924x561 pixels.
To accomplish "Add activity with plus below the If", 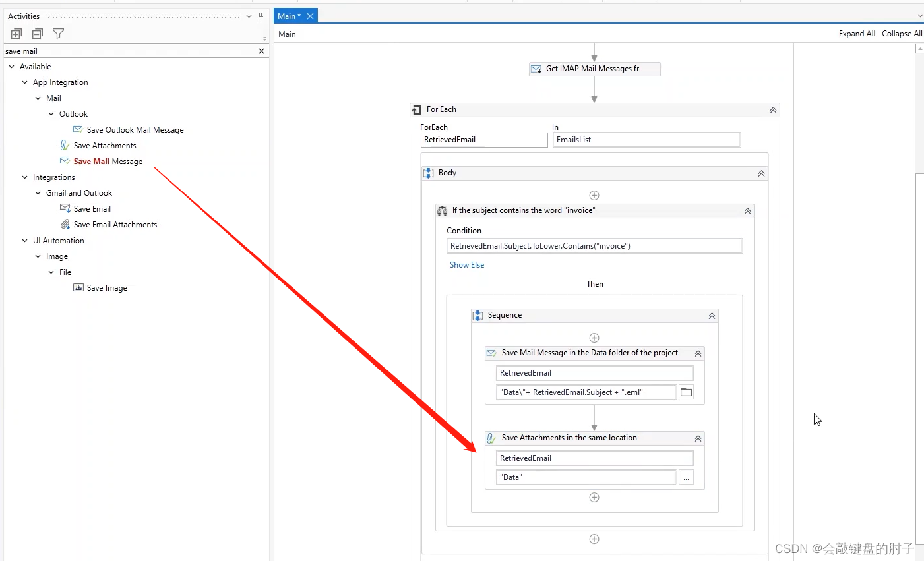I will (x=594, y=539).
